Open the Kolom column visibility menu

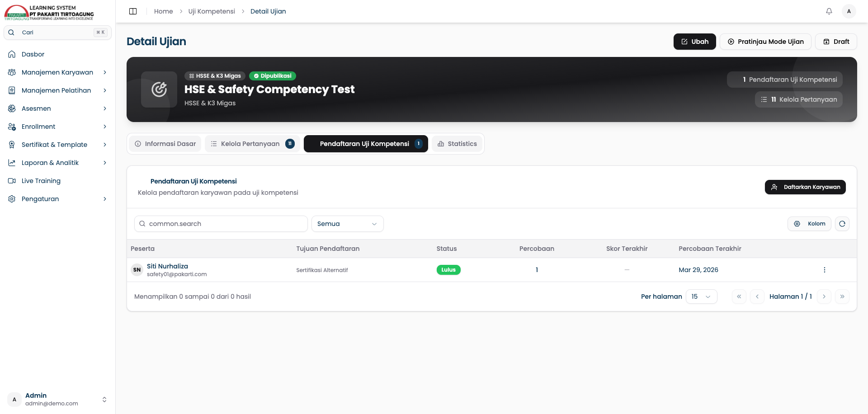(809, 224)
